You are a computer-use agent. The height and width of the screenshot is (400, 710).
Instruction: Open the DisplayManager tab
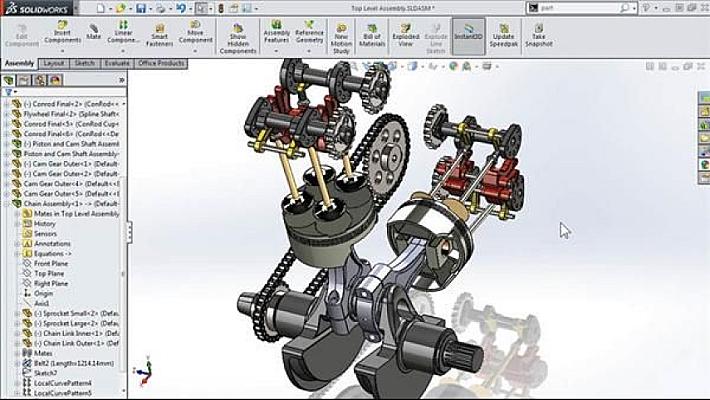click(x=56, y=80)
